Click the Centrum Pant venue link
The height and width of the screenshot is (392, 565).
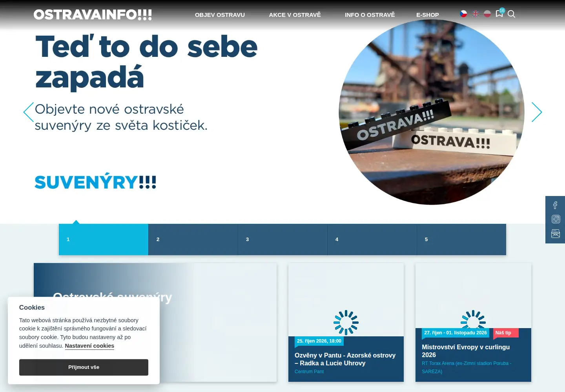pos(309,372)
